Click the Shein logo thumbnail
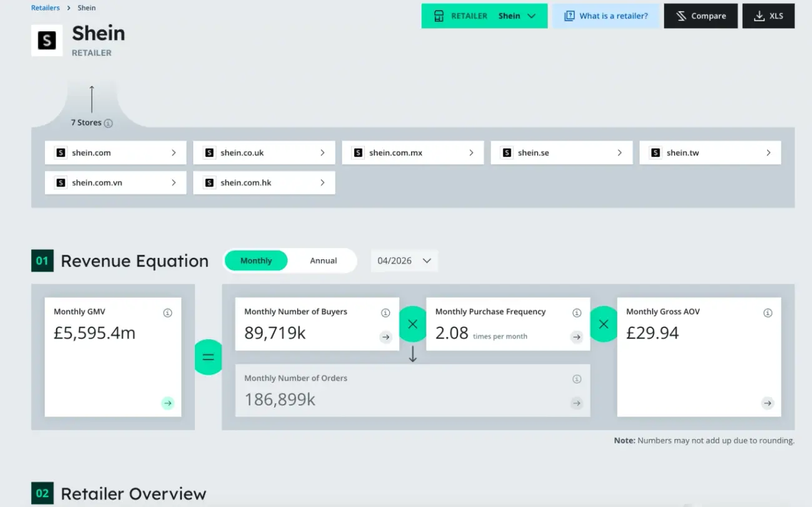812x507 pixels. (x=47, y=41)
